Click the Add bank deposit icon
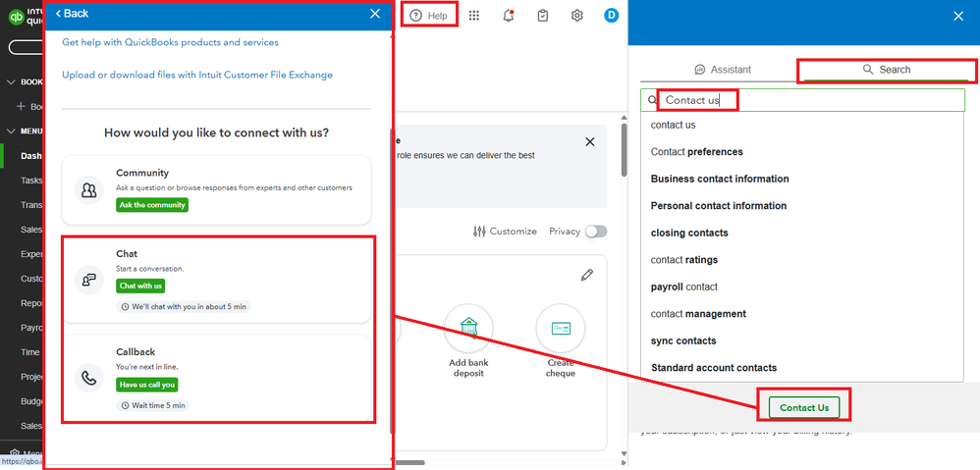This screenshot has height=470, width=980. (x=468, y=329)
